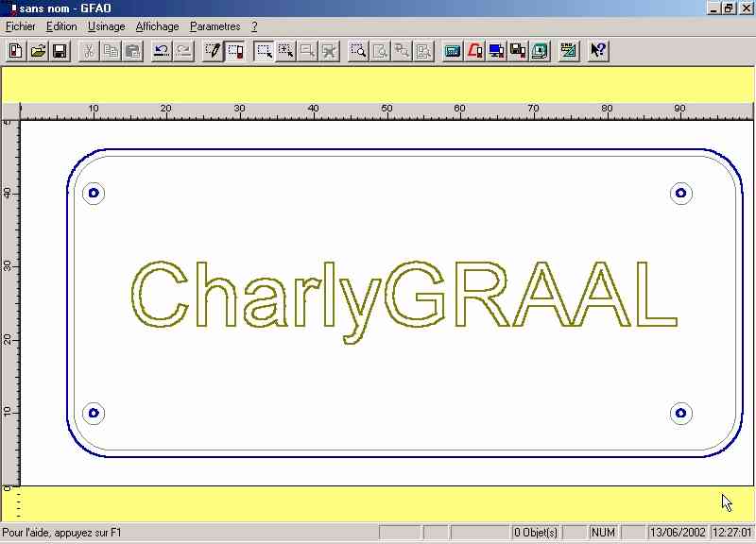
Task: Click the NUM indicator in status bar
Action: (x=603, y=533)
